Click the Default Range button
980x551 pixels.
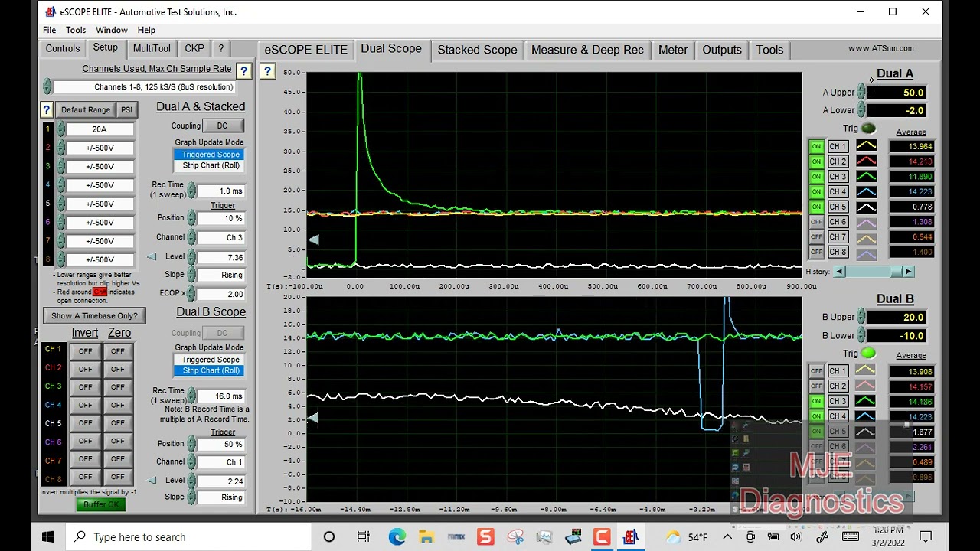(x=85, y=110)
